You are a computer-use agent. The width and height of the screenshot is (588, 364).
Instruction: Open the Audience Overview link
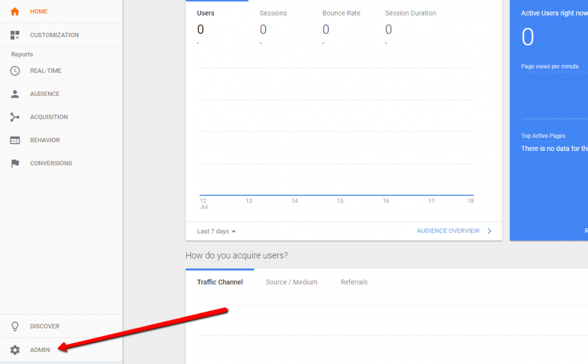[x=448, y=231]
